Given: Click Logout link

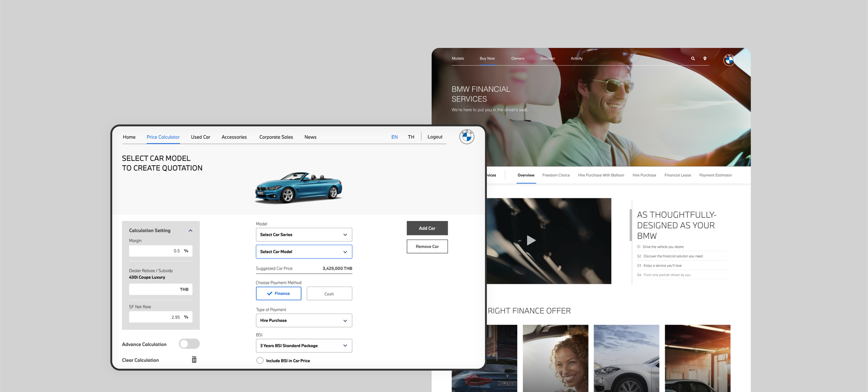Looking at the screenshot, I should click(x=435, y=137).
